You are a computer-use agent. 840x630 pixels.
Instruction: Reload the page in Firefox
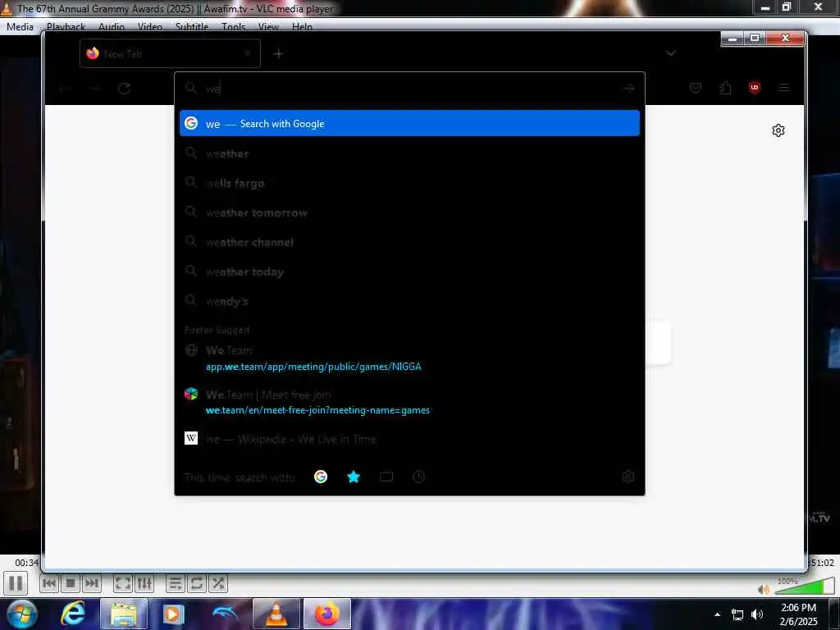tap(125, 89)
